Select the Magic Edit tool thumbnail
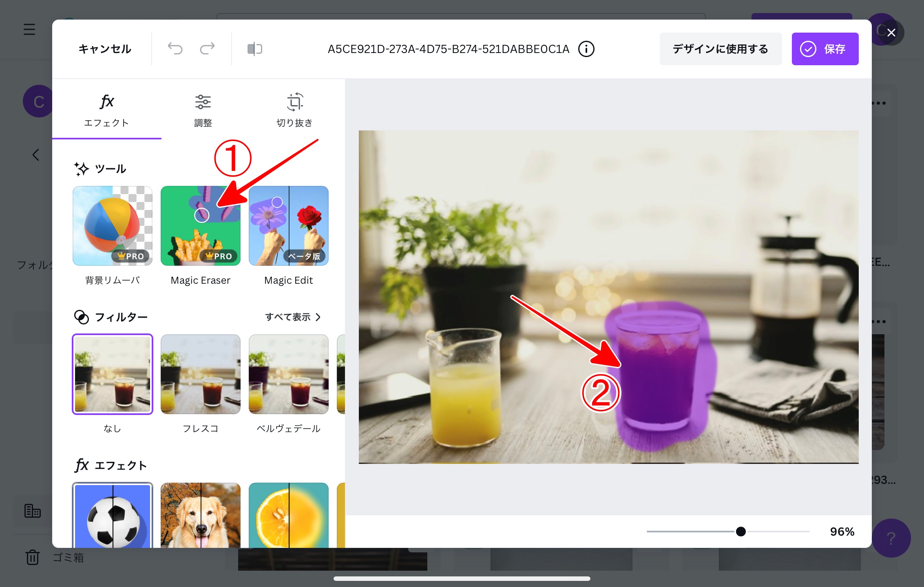 (289, 226)
